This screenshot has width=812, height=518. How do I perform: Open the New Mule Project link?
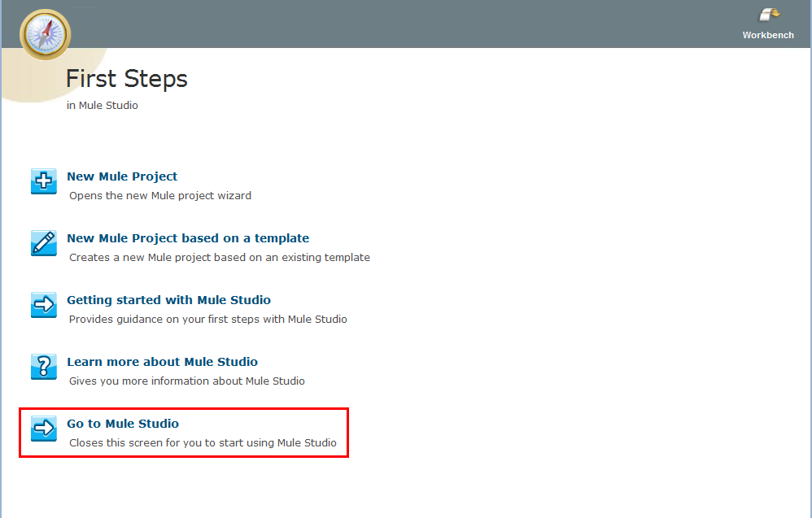122,176
